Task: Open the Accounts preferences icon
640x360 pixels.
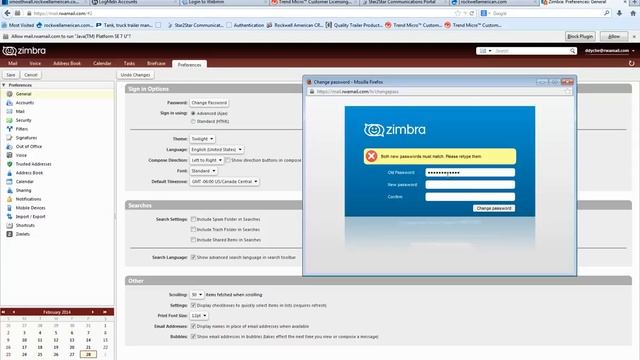Action: (x=9, y=103)
